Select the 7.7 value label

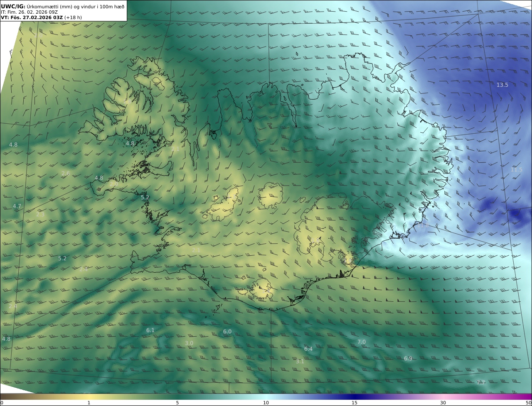tap(480, 382)
